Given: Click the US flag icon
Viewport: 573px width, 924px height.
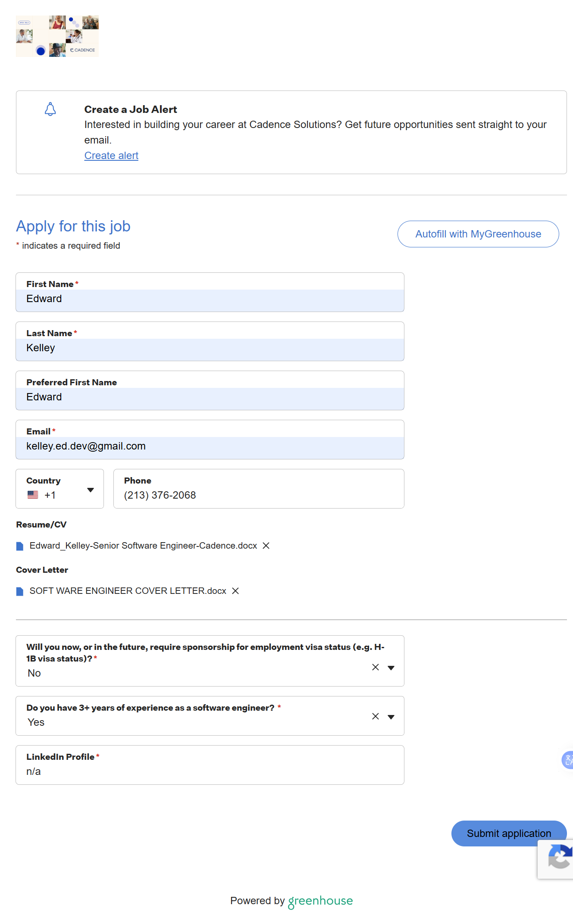Looking at the screenshot, I should (33, 495).
